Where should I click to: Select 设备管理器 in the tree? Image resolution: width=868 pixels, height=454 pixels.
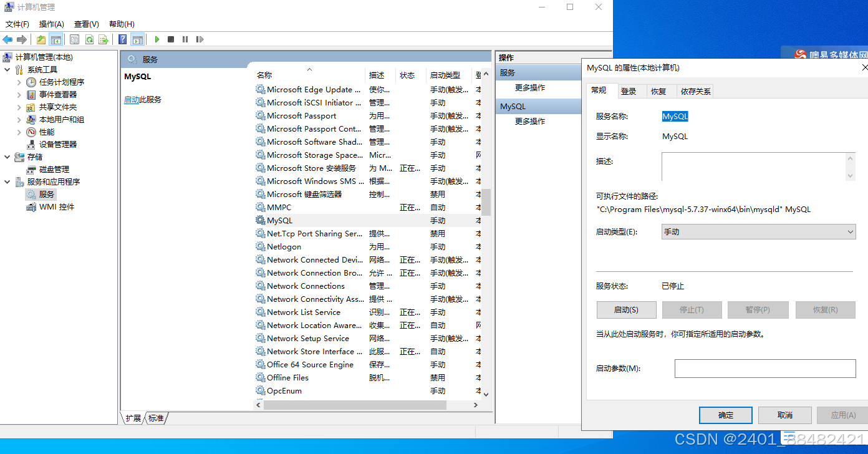(x=58, y=145)
